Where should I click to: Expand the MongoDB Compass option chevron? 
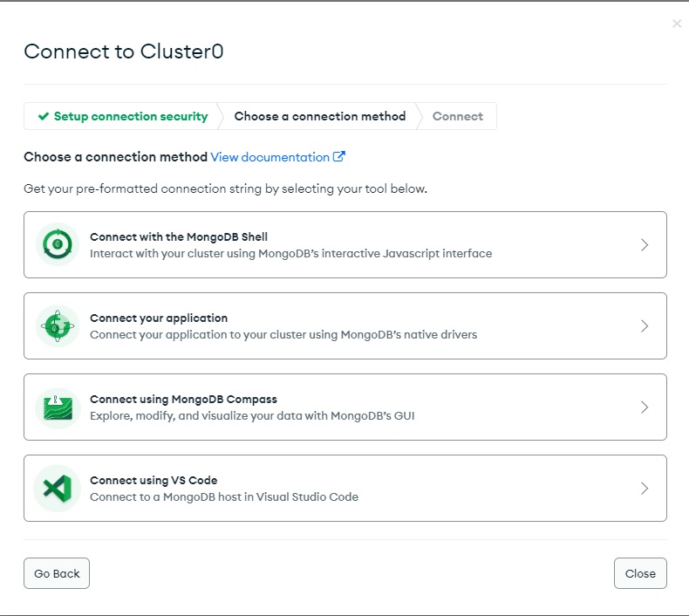(x=645, y=407)
